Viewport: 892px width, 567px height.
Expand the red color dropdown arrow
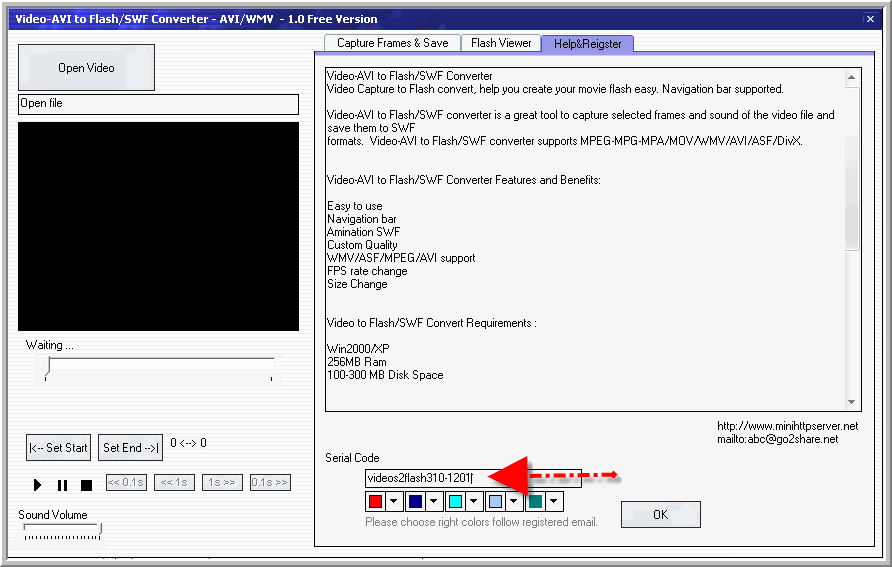click(x=394, y=502)
